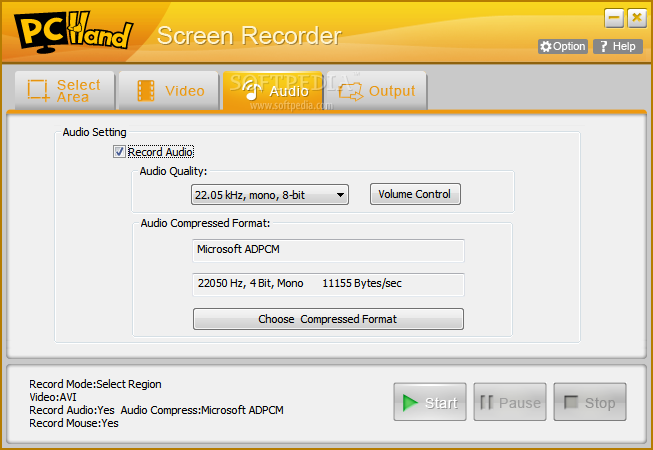This screenshot has height=450, width=653.
Task: Switch to the Output tab
Action: coord(376,90)
